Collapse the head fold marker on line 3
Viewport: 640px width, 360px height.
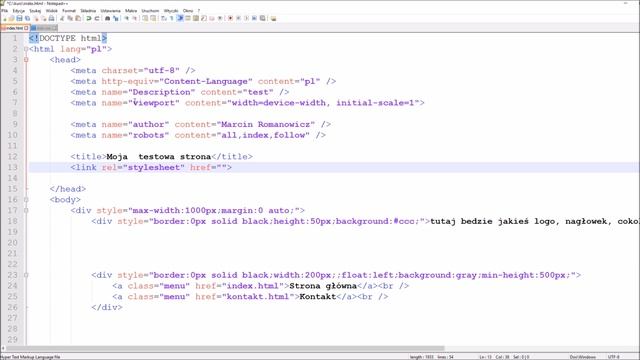(x=26, y=60)
